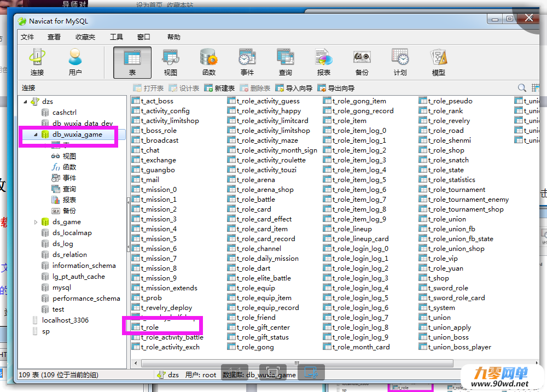Select t_role_vip table icon
Screen dimensions: 547x392
coord(422,259)
